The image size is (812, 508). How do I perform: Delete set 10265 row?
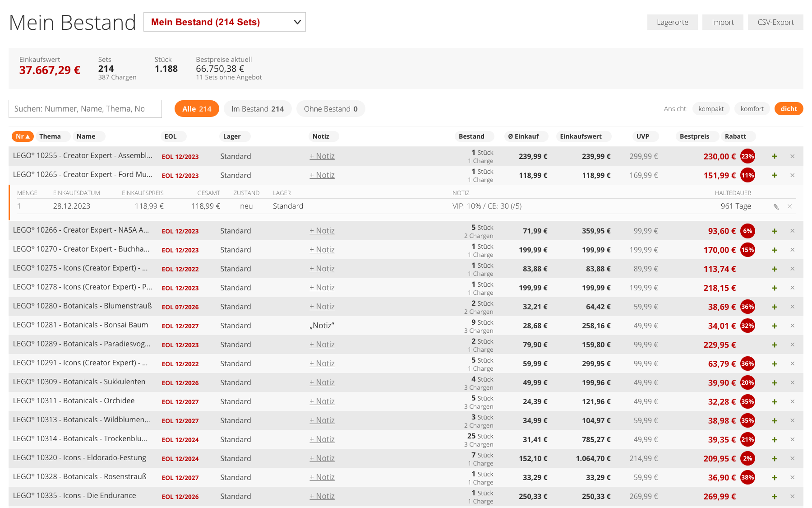click(793, 175)
